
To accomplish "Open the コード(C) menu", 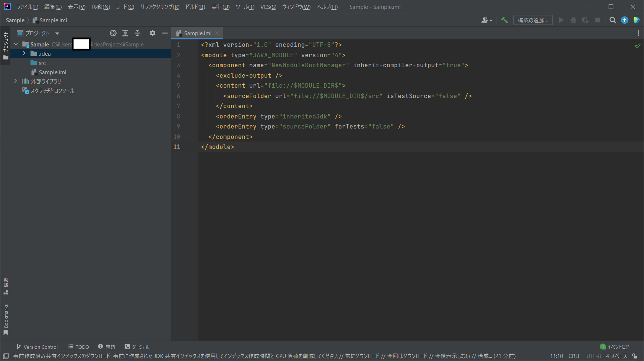I will 125,7.
